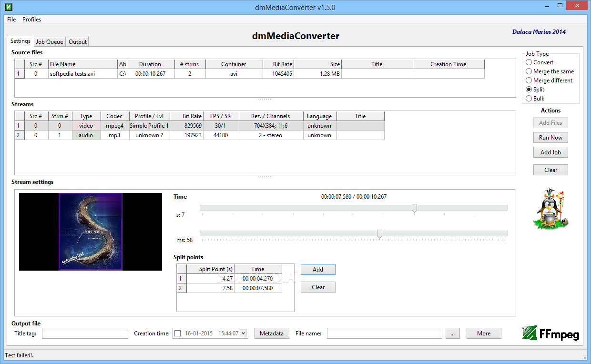Open the creation time date dropdown
Image resolution: width=591 pixels, height=364 pixels.
point(244,334)
